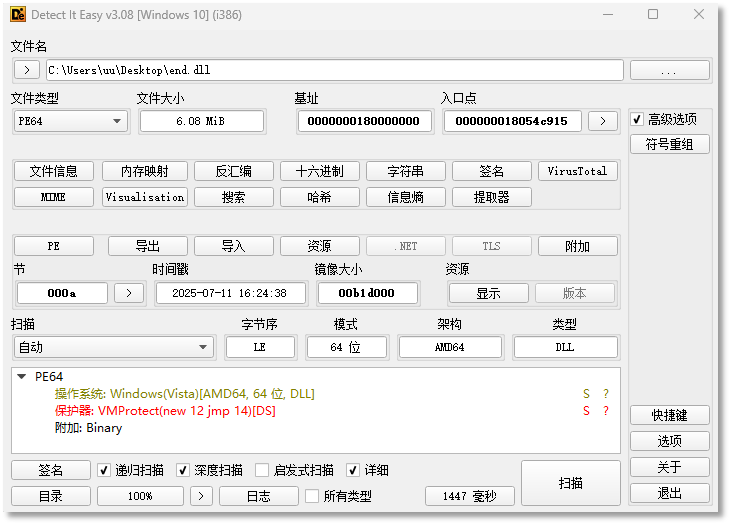Enable the 启发式扫描 checkbox

click(262, 470)
